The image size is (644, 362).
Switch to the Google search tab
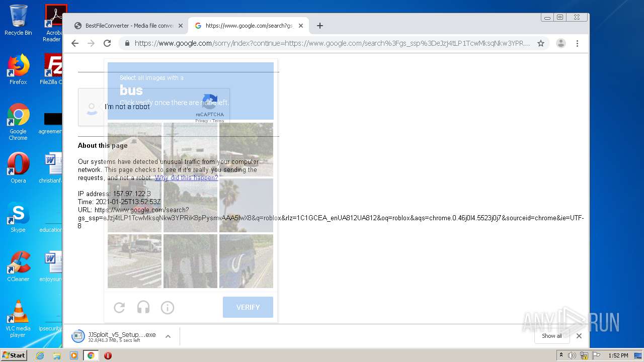click(x=249, y=26)
